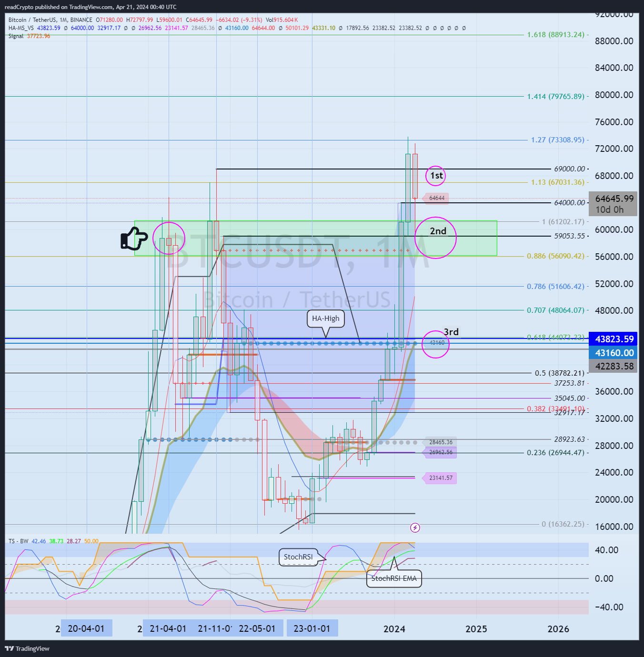Click the 1.414 (79765.89) Fibonacci label
The height and width of the screenshot is (657, 644).
[x=555, y=97]
